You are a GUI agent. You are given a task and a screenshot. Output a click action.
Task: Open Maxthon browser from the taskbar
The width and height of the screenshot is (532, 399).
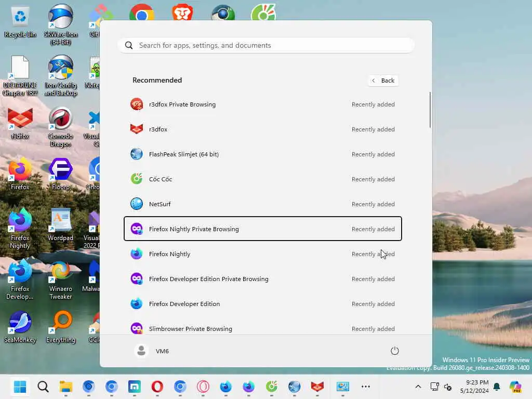(135, 387)
